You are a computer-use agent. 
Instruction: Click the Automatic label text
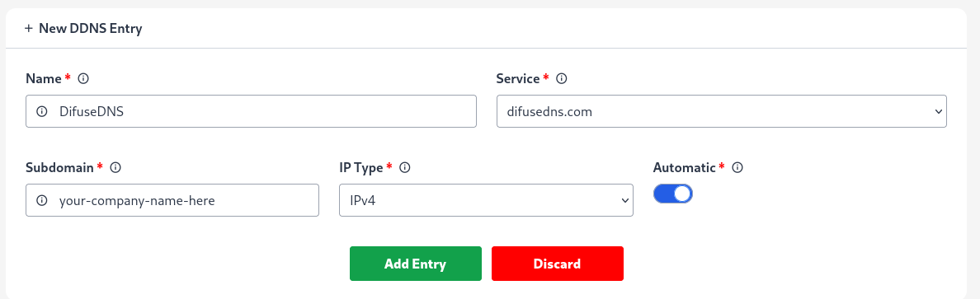pos(685,167)
